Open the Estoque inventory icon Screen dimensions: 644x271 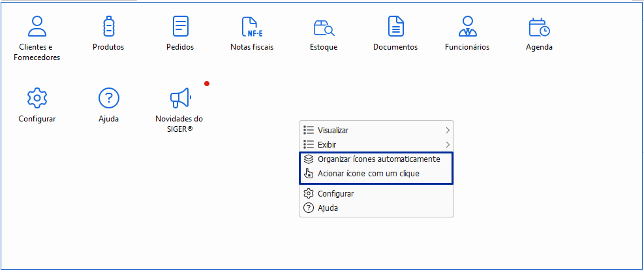[324, 27]
